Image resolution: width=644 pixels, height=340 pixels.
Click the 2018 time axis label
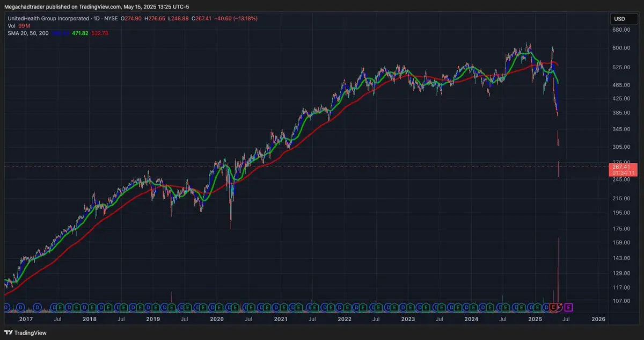tap(89, 319)
